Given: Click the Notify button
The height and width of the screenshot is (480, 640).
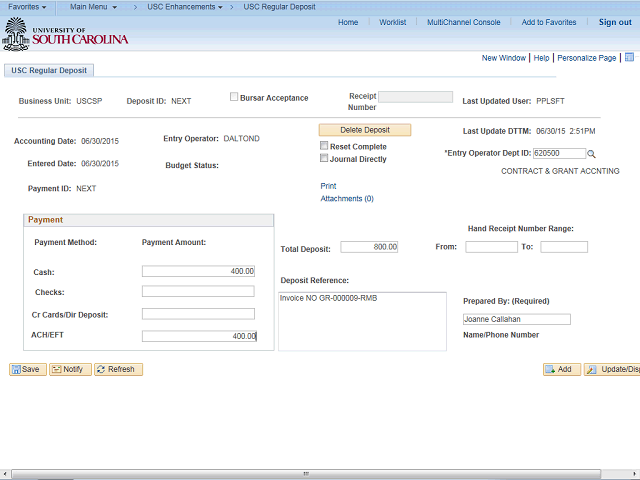Looking at the screenshot, I should [x=70, y=369].
